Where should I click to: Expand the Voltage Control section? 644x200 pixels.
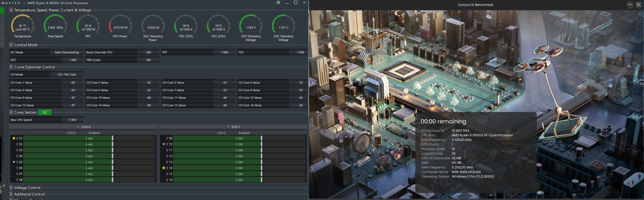coord(11,188)
